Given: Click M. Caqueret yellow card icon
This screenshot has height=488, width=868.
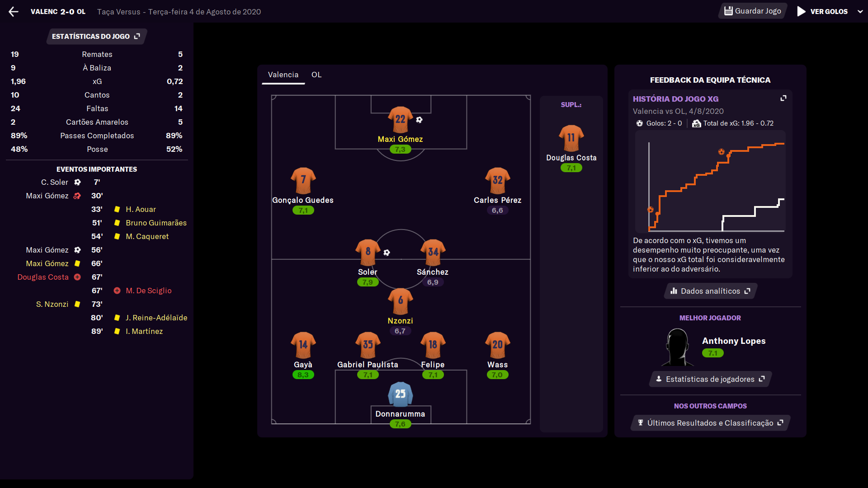Looking at the screenshot, I should (x=117, y=237).
